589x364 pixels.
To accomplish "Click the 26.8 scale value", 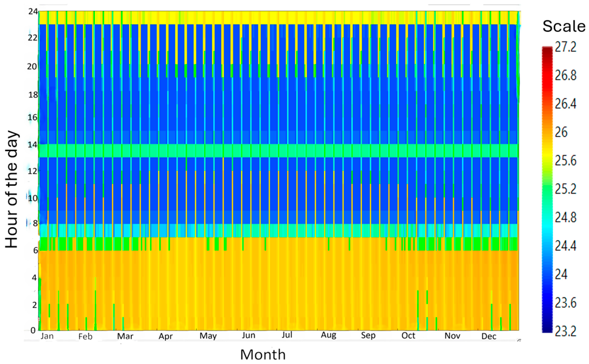I will coord(566,75).
